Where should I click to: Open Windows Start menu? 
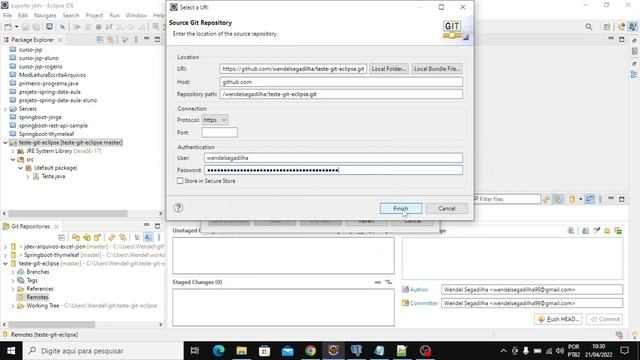(x=11, y=351)
